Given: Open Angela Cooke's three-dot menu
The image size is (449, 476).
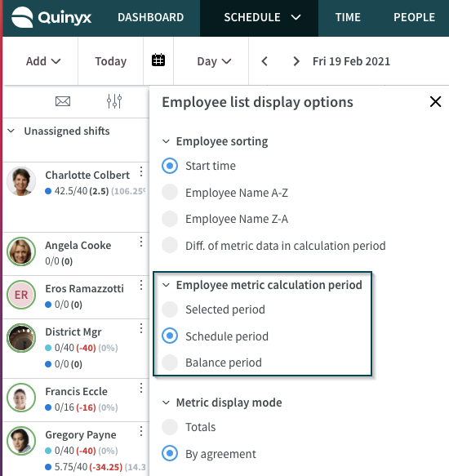Looking at the screenshot, I should [x=141, y=242].
